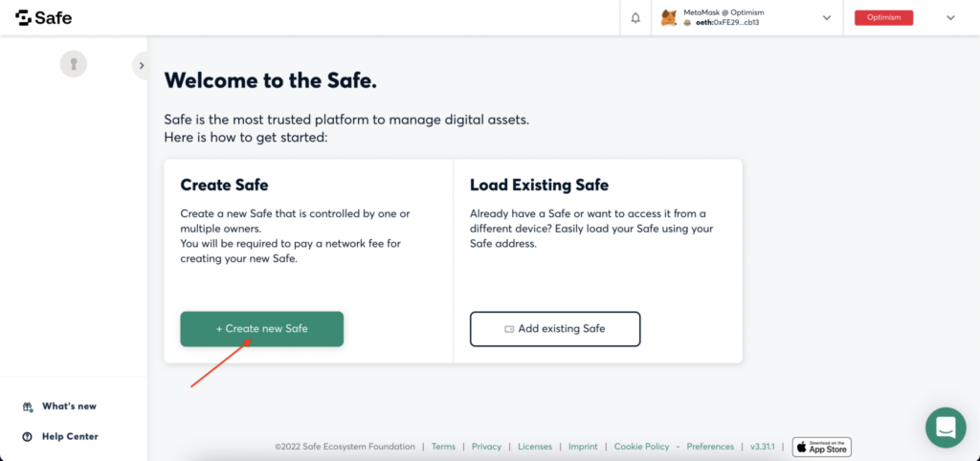This screenshot has height=461, width=980.
Task: Expand the sidebar with the chevron arrow
Action: pyautogui.click(x=141, y=65)
